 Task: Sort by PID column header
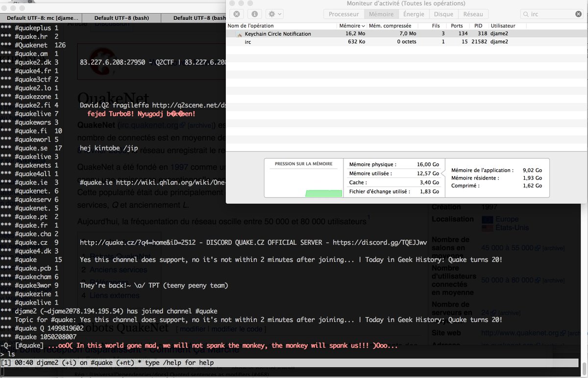pyautogui.click(x=478, y=25)
